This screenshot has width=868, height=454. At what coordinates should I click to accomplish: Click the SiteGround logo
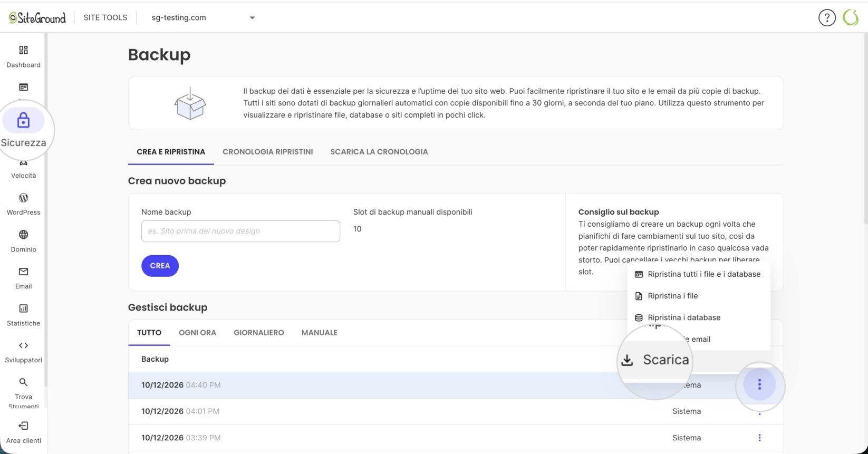click(37, 17)
